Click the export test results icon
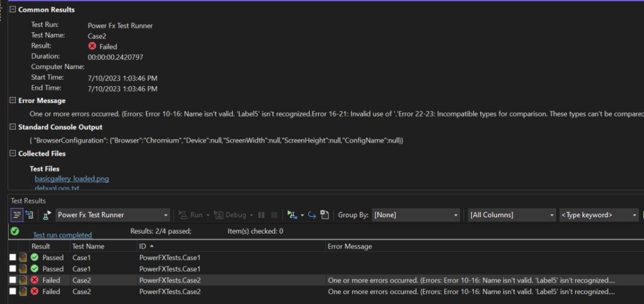Image resolution: width=644 pixels, height=304 pixels. pos(325,215)
